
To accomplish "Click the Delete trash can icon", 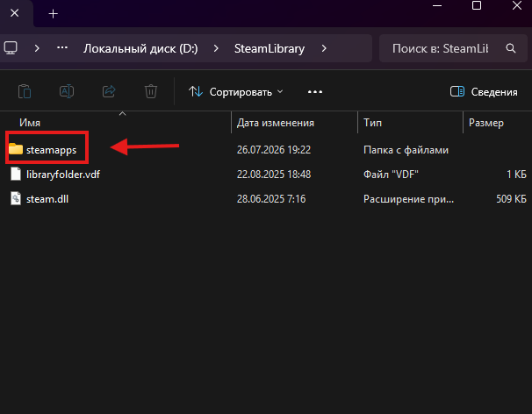I will tap(151, 91).
